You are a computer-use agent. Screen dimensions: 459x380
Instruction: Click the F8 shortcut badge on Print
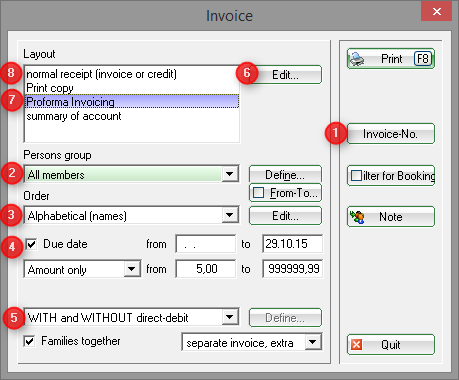pos(423,59)
